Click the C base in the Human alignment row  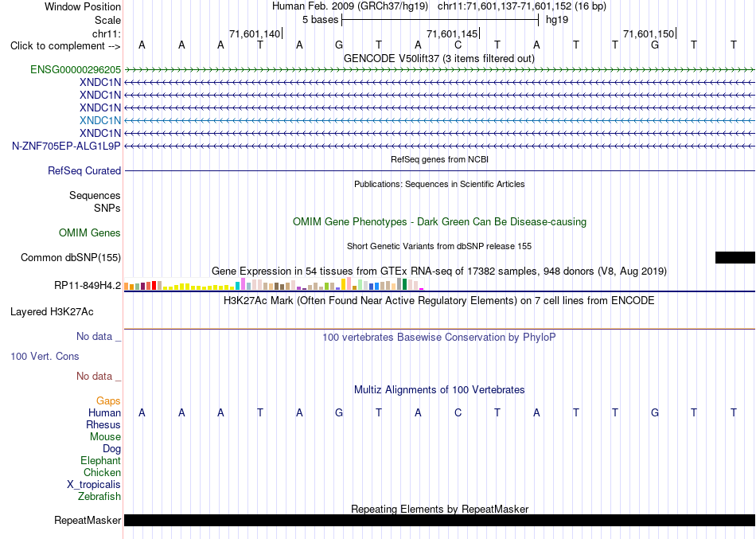458,412
